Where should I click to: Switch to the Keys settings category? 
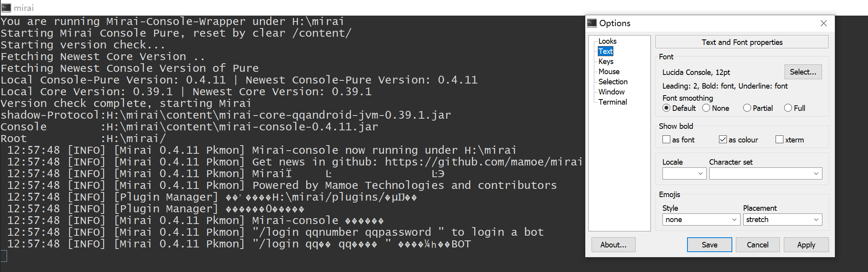[606, 61]
